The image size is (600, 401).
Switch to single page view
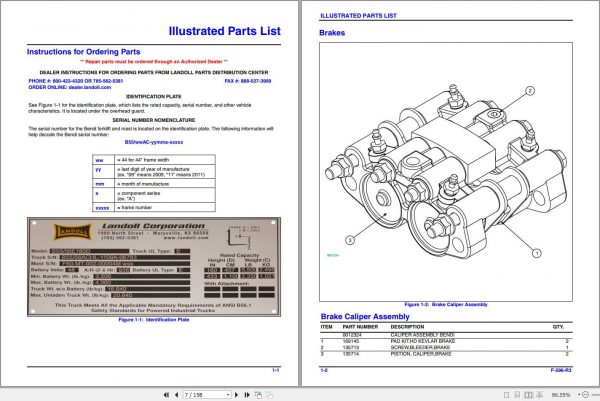point(506,395)
